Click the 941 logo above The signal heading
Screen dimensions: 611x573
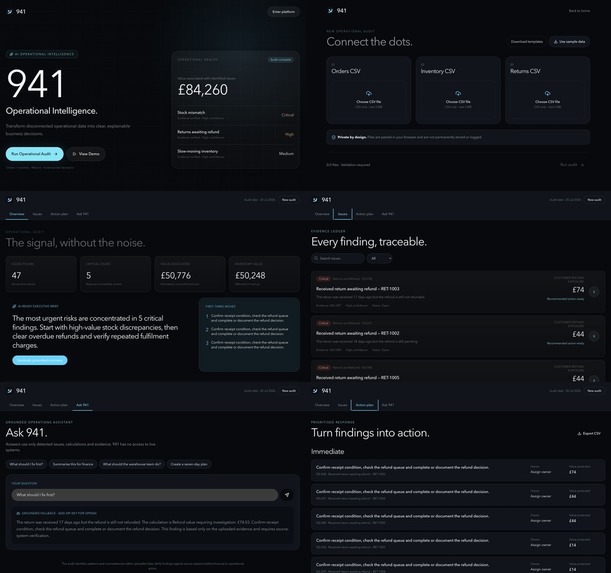16,200
